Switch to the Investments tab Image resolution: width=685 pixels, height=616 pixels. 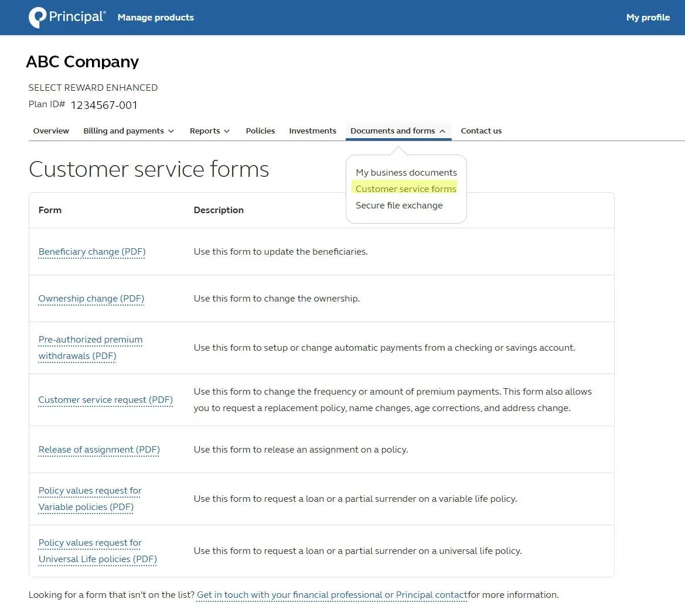[313, 131]
